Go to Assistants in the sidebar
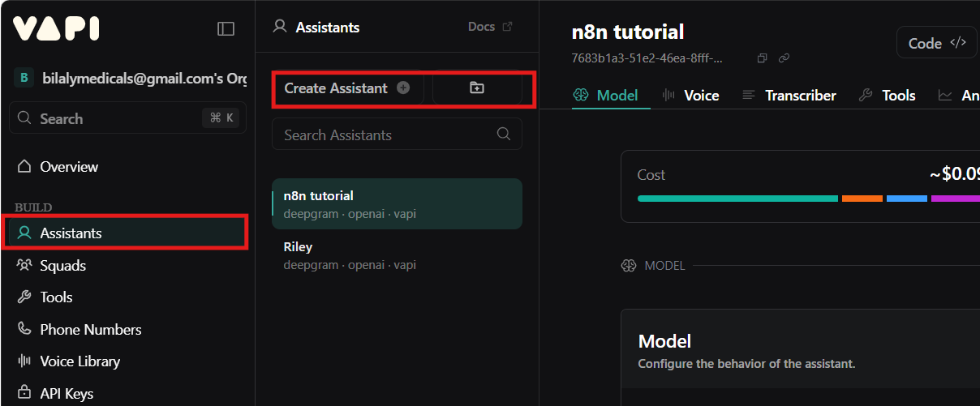Screen dimensions: 980x406 tap(127, 233)
